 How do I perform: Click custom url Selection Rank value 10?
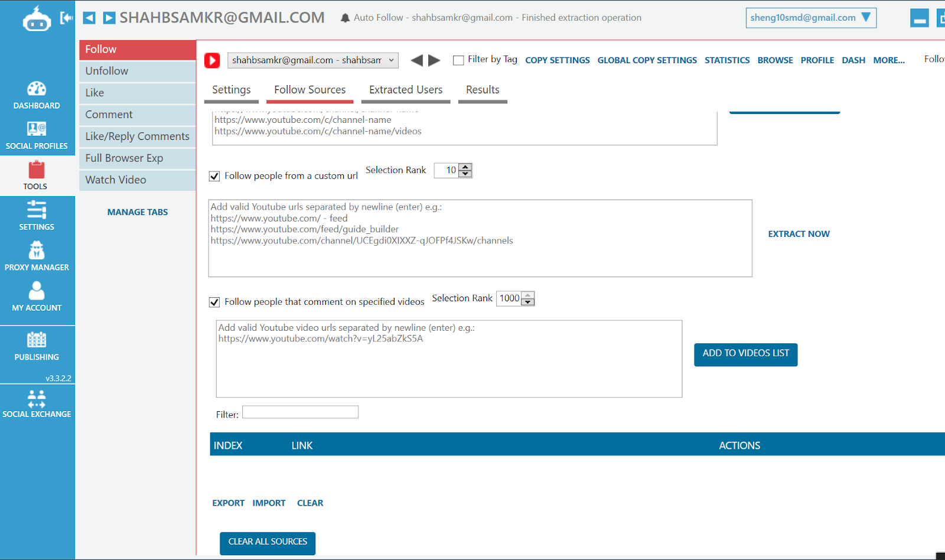(x=447, y=171)
